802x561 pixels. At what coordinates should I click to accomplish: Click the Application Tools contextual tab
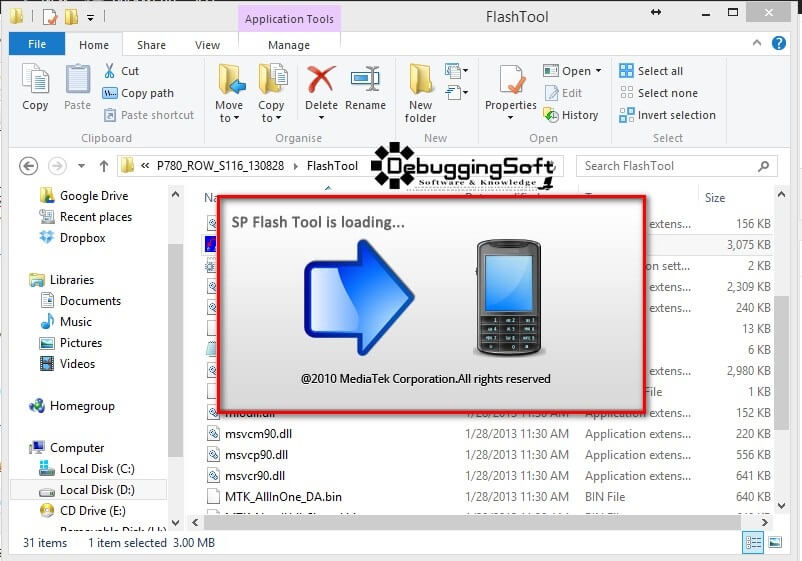click(289, 19)
